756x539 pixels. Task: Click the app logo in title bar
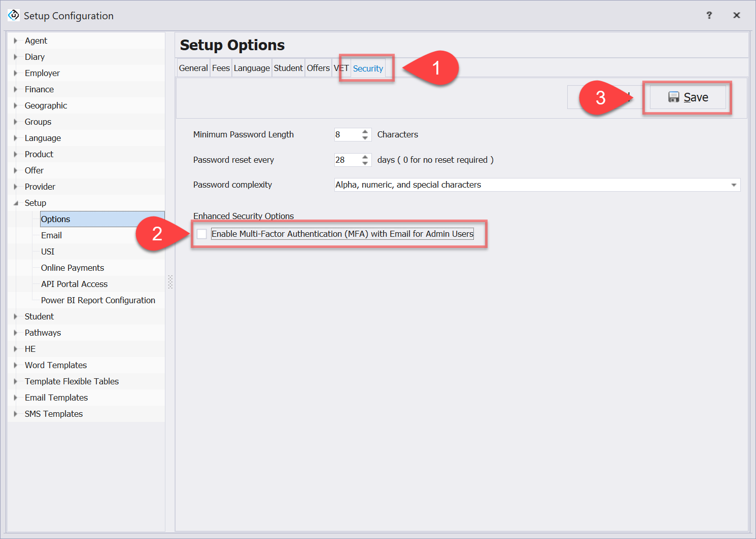[x=14, y=15]
